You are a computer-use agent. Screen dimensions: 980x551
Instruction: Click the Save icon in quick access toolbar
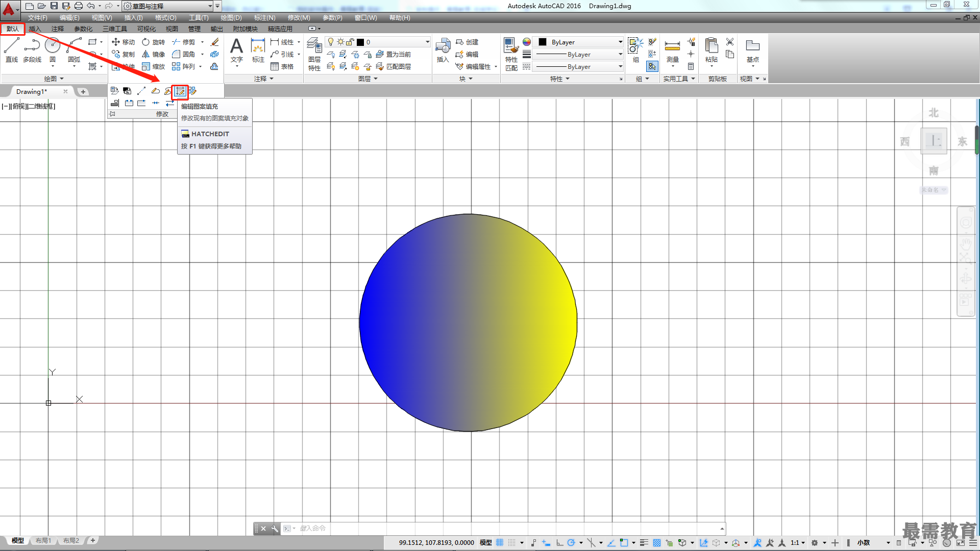pyautogui.click(x=54, y=6)
